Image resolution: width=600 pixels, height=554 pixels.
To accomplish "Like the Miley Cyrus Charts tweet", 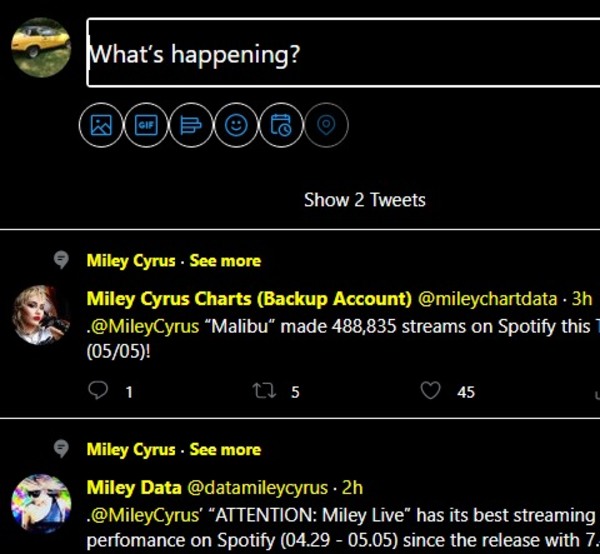I will pyautogui.click(x=431, y=392).
